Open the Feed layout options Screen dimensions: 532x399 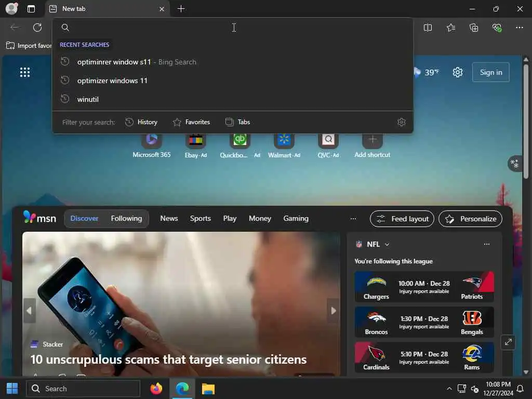(402, 219)
